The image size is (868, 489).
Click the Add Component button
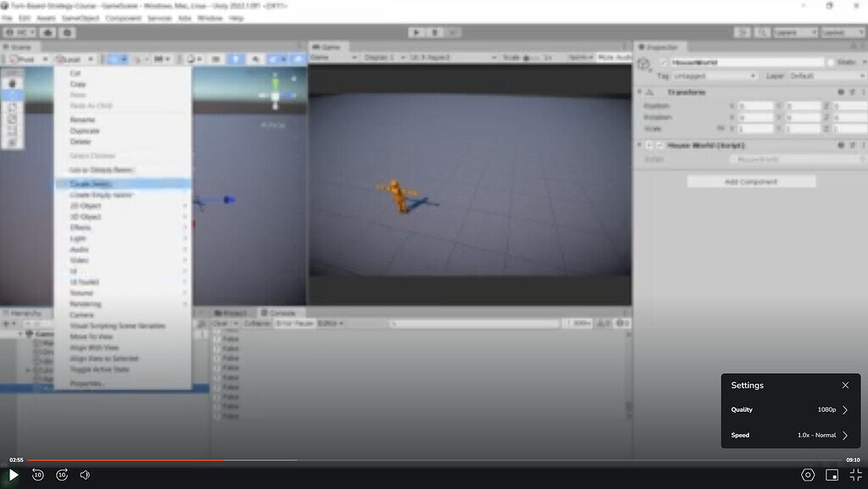(750, 182)
